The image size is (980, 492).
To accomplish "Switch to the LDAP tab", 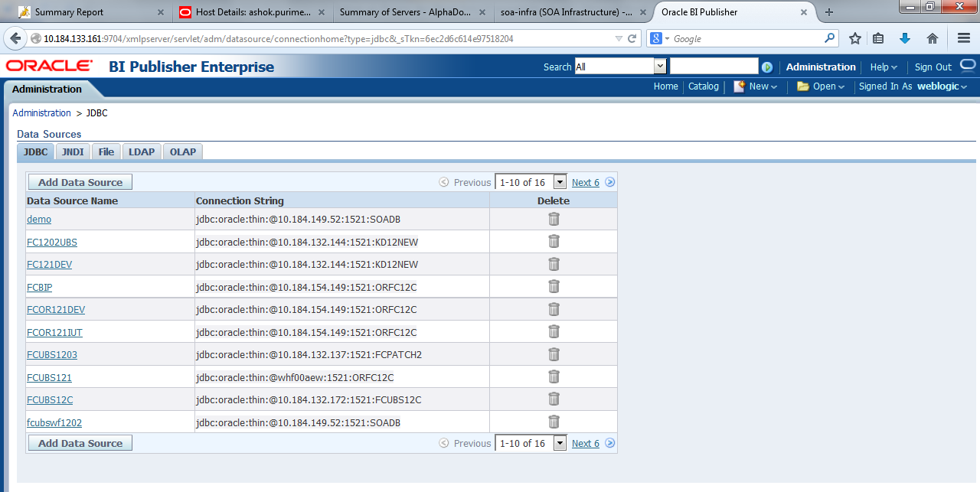I will coord(142,152).
